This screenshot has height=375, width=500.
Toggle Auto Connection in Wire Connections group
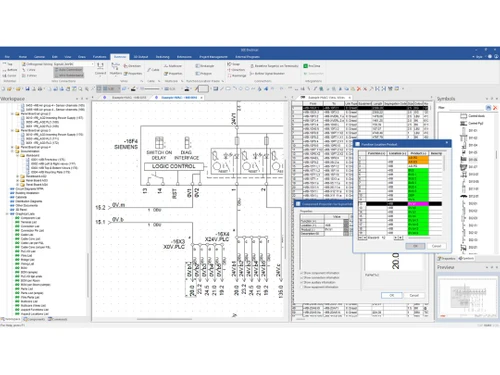(x=69, y=70)
